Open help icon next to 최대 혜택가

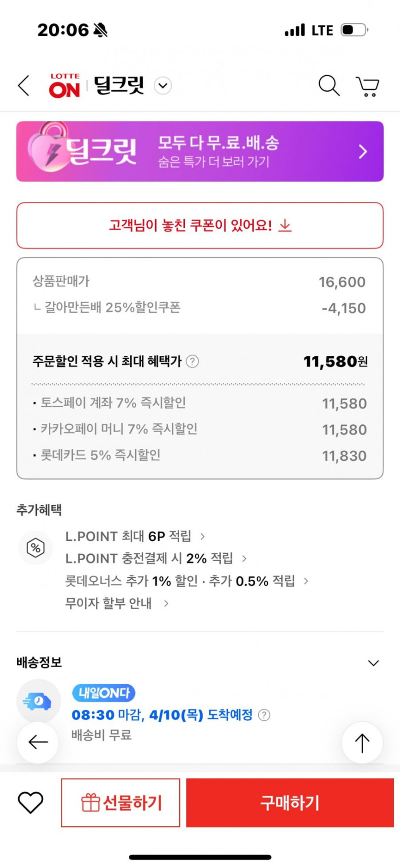(x=192, y=361)
